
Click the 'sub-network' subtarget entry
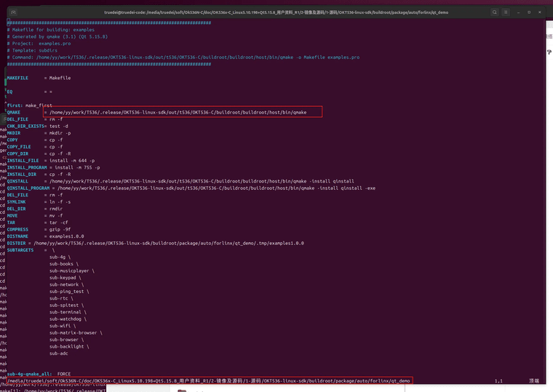[x=64, y=284]
